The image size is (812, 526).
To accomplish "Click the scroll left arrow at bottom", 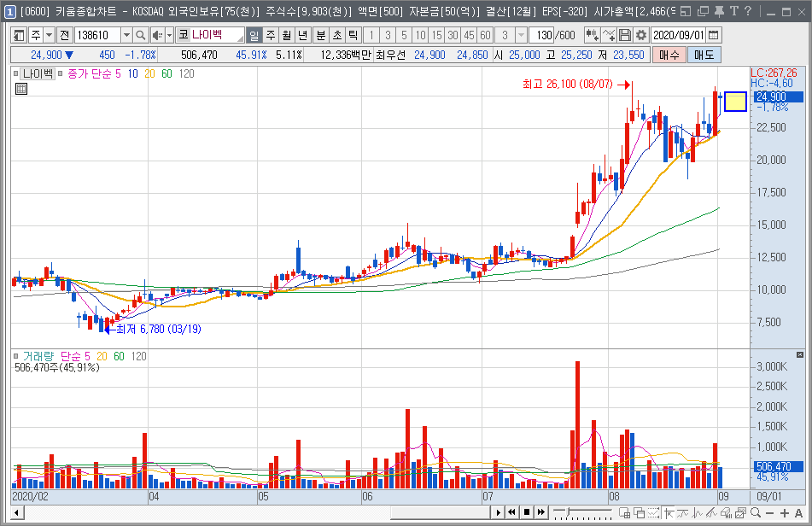I will tap(17, 513).
